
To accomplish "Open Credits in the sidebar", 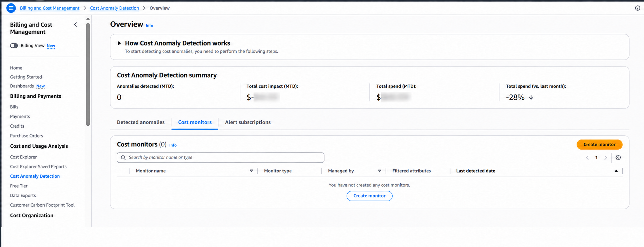I will pos(17,126).
